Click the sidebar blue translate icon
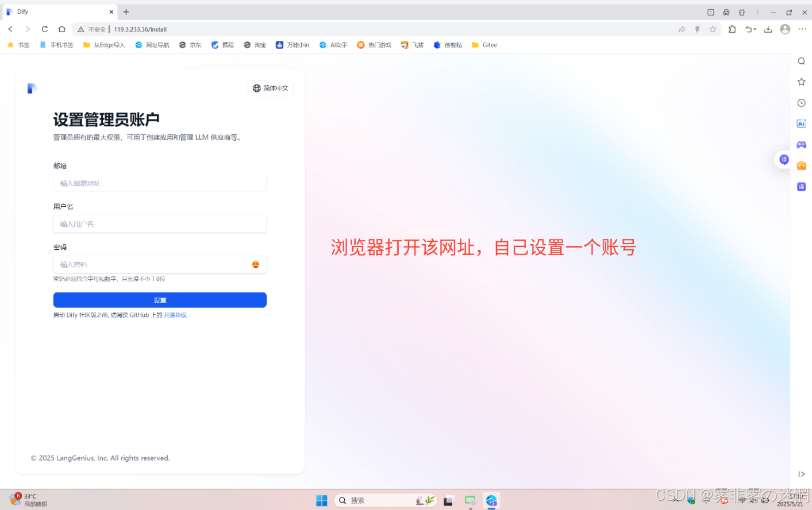Viewport: 812px width, 510px height. coord(801,187)
